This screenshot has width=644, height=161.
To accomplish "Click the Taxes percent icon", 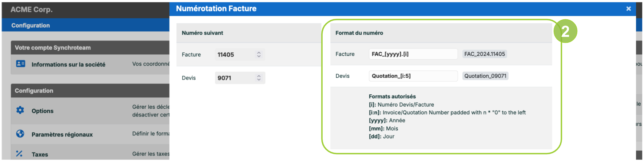I will coord(19,154).
